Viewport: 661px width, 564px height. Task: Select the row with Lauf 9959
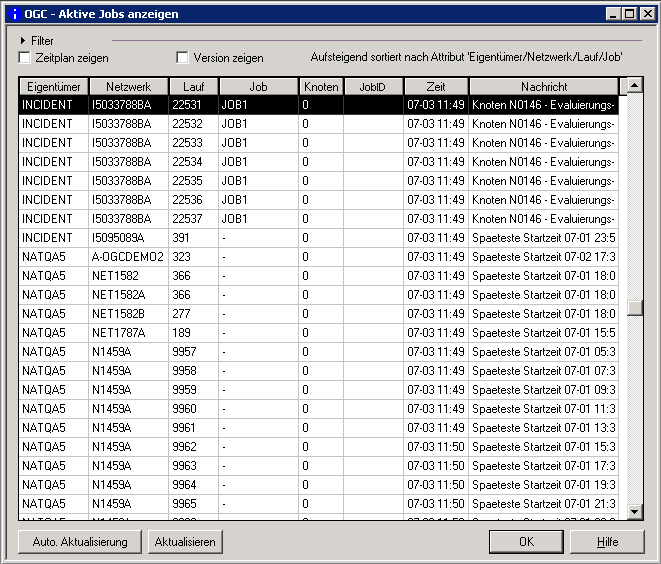click(x=319, y=389)
